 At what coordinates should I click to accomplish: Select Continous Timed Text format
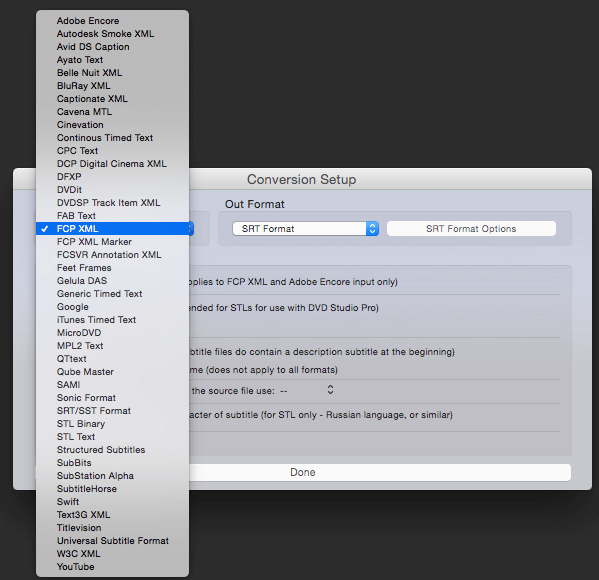pos(112,138)
